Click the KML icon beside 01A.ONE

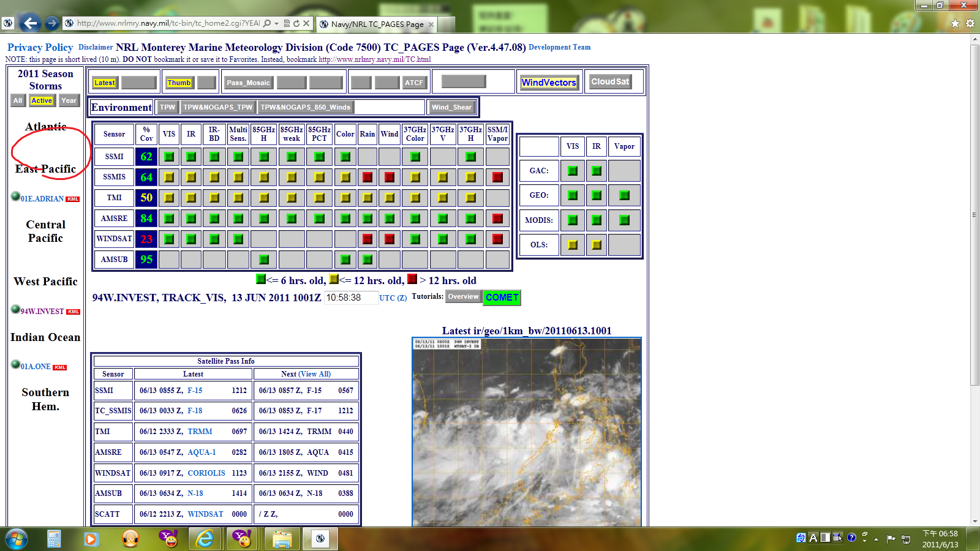60,367
